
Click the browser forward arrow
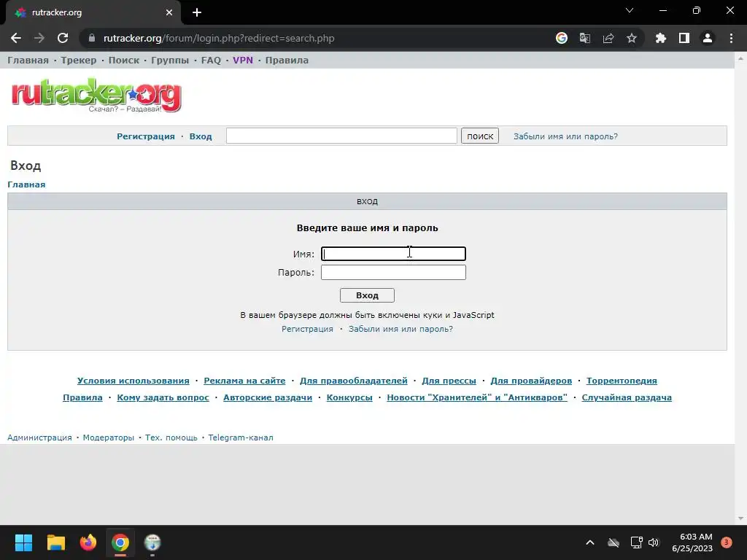pyautogui.click(x=39, y=38)
